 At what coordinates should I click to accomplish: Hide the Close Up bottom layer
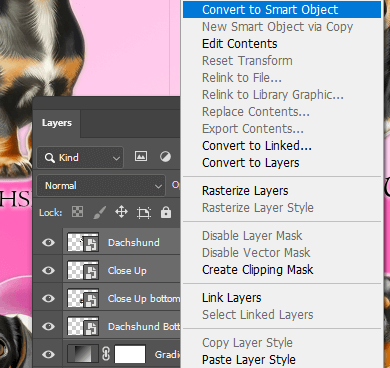point(48,298)
